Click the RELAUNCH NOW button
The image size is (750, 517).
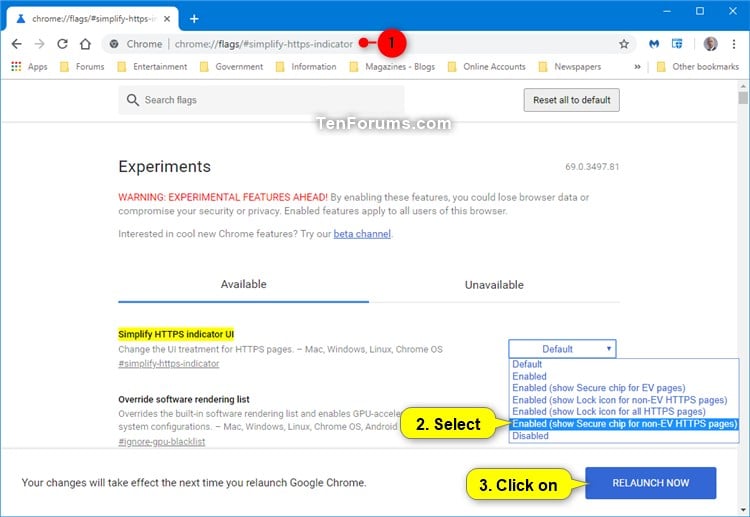651,483
